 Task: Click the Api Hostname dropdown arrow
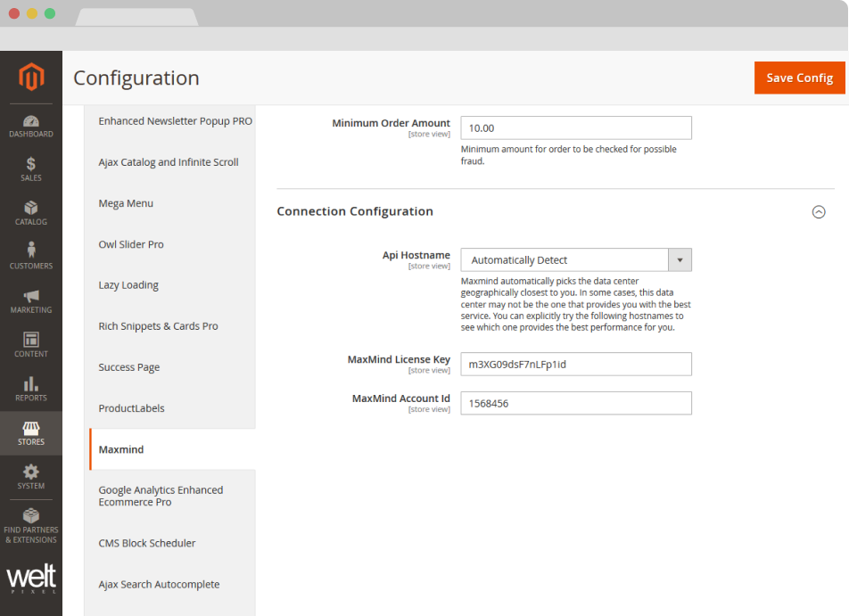point(680,260)
